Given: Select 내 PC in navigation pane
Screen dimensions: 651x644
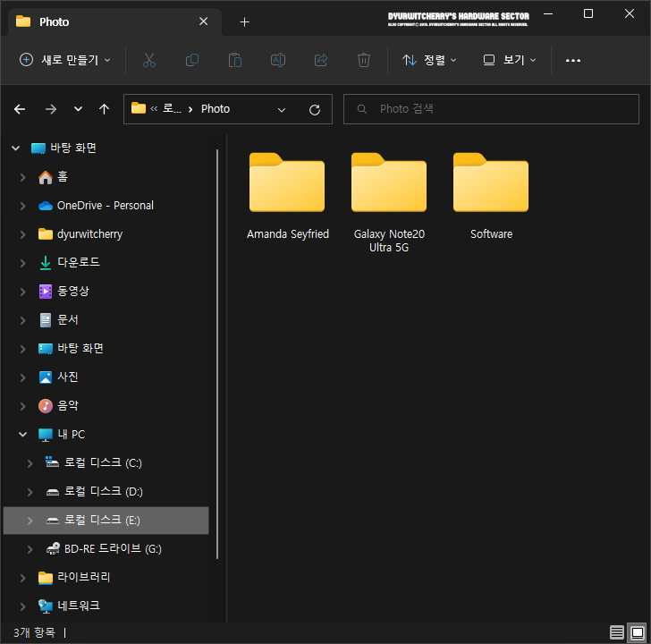Looking at the screenshot, I should point(62,435).
